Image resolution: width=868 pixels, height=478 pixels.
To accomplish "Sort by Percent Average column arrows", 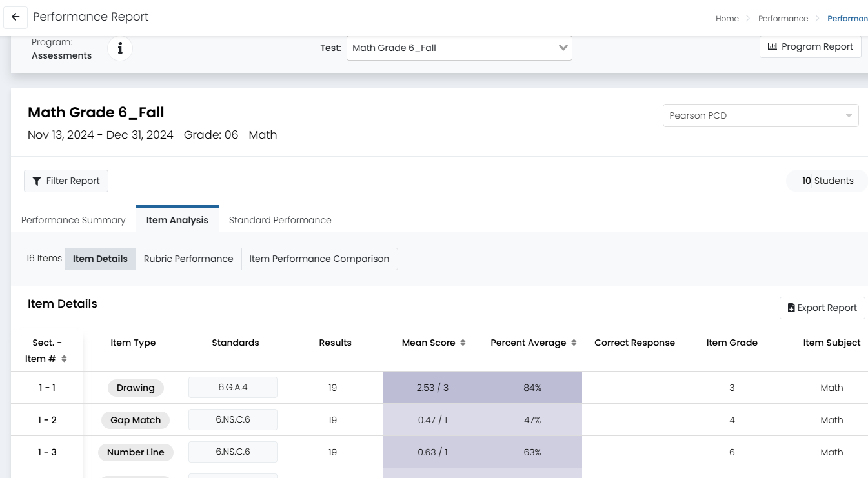I will pos(574,343).
